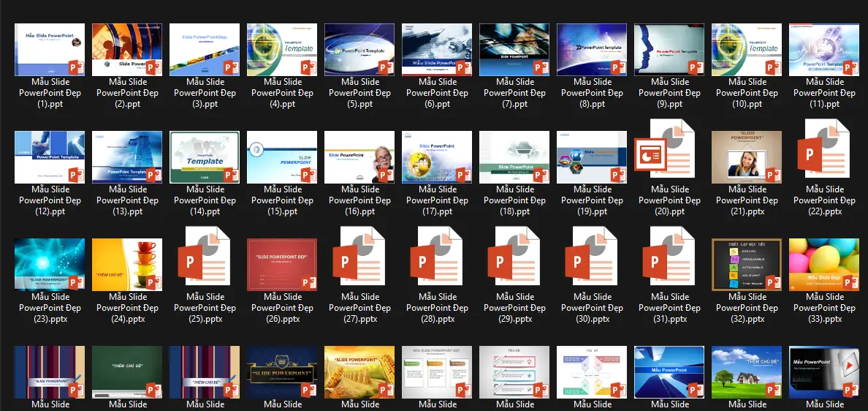Viewport: 868px width, 411px height.
Task: Select red thumbnail of file (26).pptx
Action: click(x=282, y=265)
